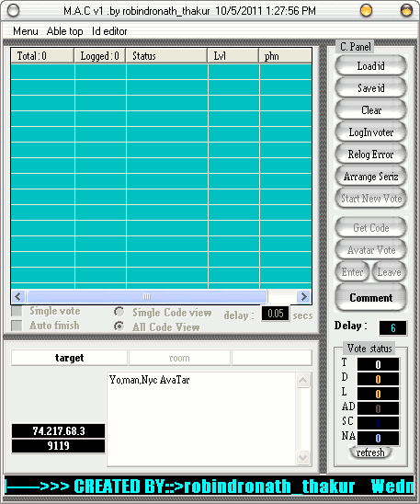Click the table's right scroll arrow
This screenshot has width=420, height=504.
303,296
